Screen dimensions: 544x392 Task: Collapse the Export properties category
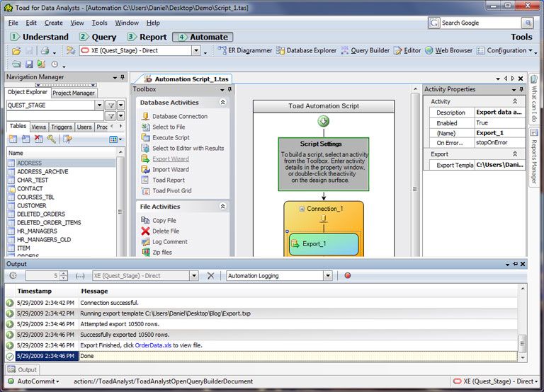[515, 154]
